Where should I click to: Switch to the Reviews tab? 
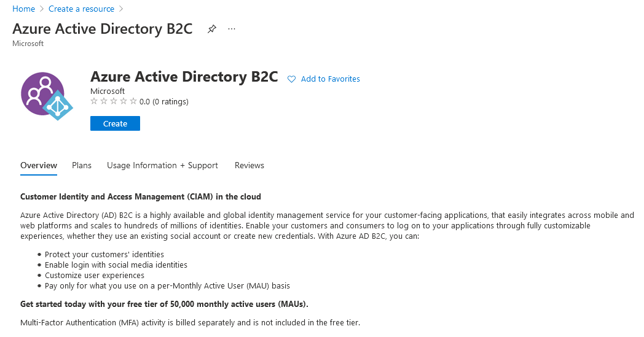pyautogui.click(x=249, y=165)
